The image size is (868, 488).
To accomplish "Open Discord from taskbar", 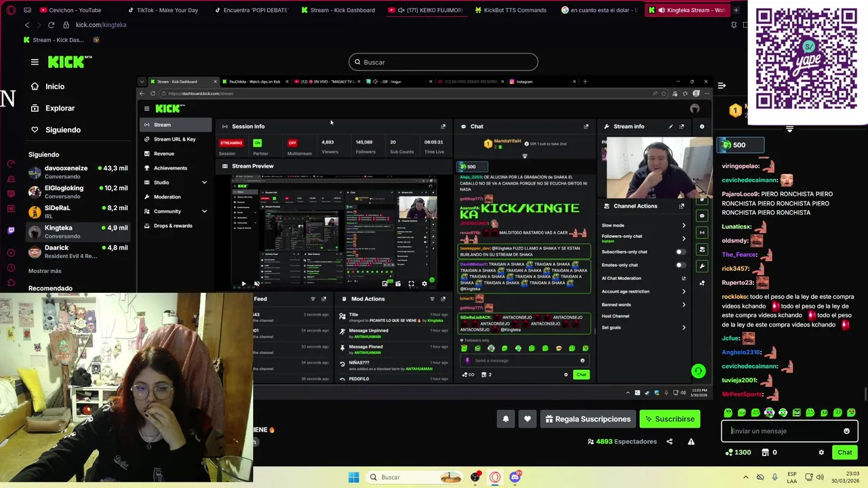I will [x=515, y=477].
